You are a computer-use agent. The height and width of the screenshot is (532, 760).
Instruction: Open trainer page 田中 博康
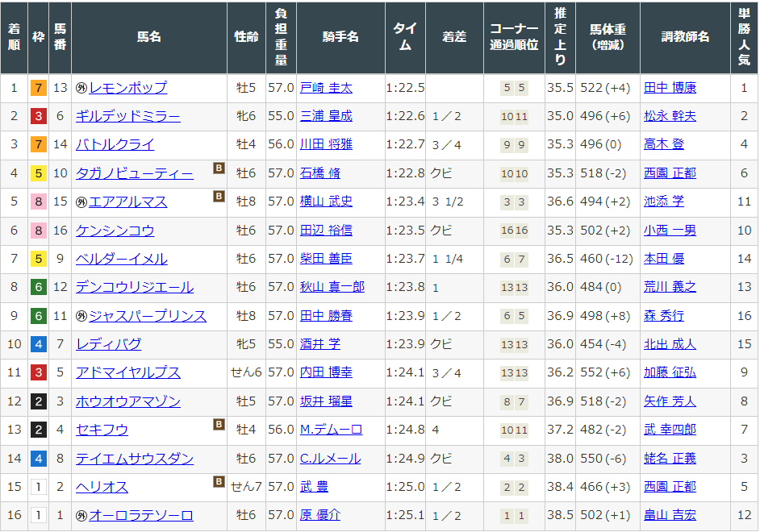pos(670,88)
